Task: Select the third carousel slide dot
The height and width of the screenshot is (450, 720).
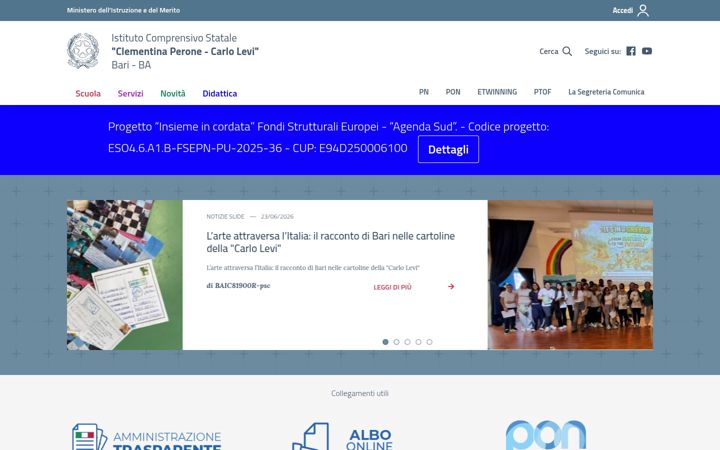Action: click(407, 342)
